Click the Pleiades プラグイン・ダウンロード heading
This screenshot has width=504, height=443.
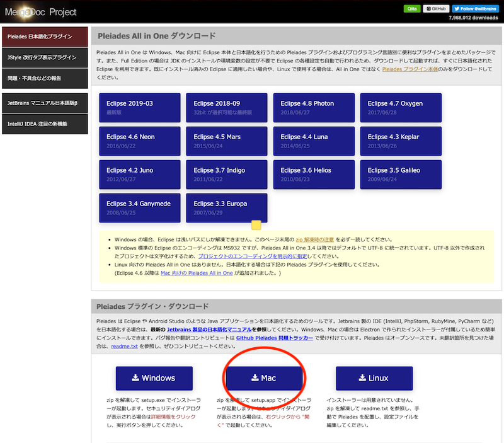tap(152, 307)
